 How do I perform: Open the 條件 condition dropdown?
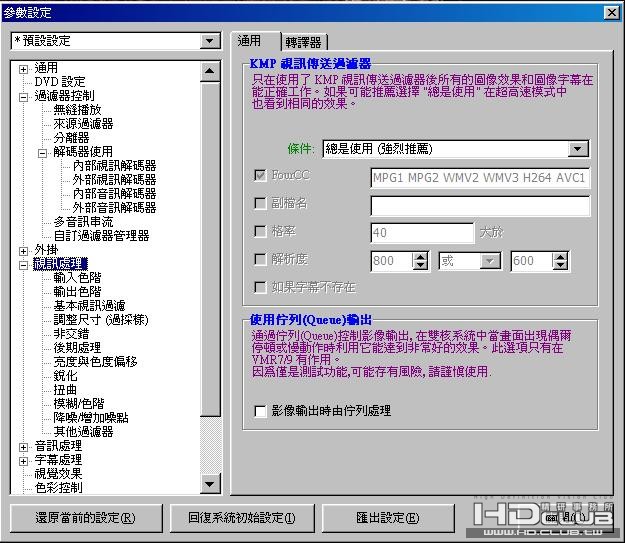pyautogui.click(x=578, y=149)
